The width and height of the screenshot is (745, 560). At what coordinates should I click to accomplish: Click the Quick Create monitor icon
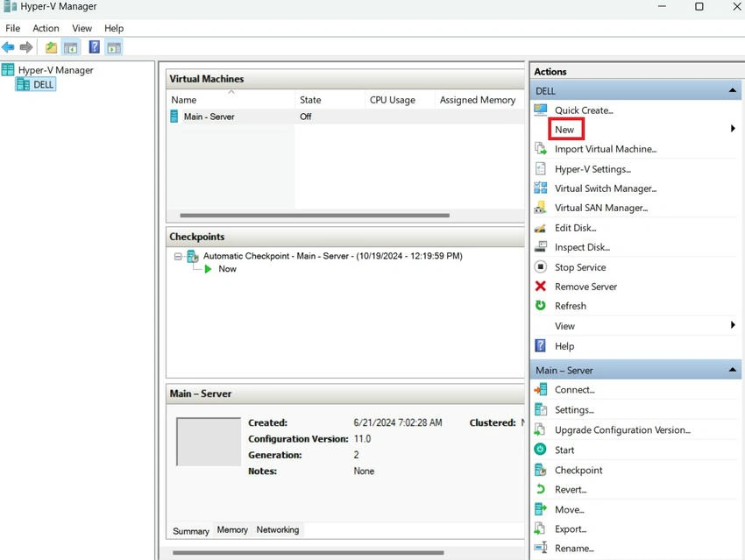pyautogui.click(x=540, y=110)
